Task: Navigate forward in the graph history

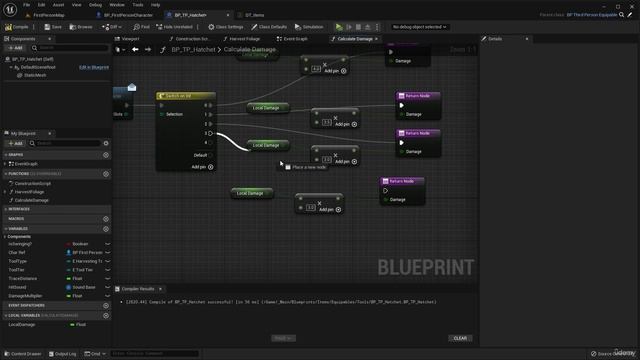Action: (x=148, y=49)
